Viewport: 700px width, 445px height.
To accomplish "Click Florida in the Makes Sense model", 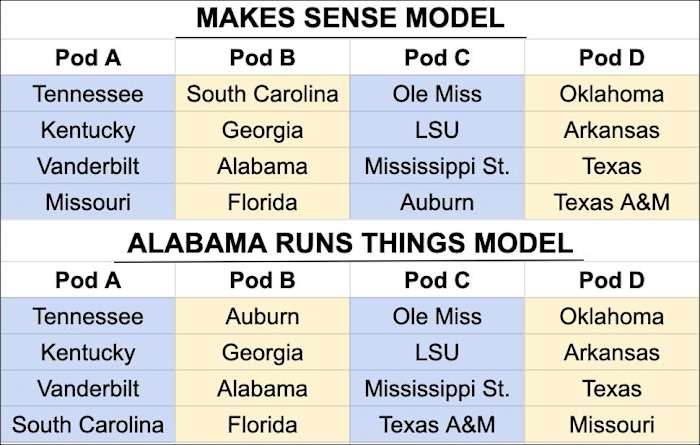I will 262,202.
